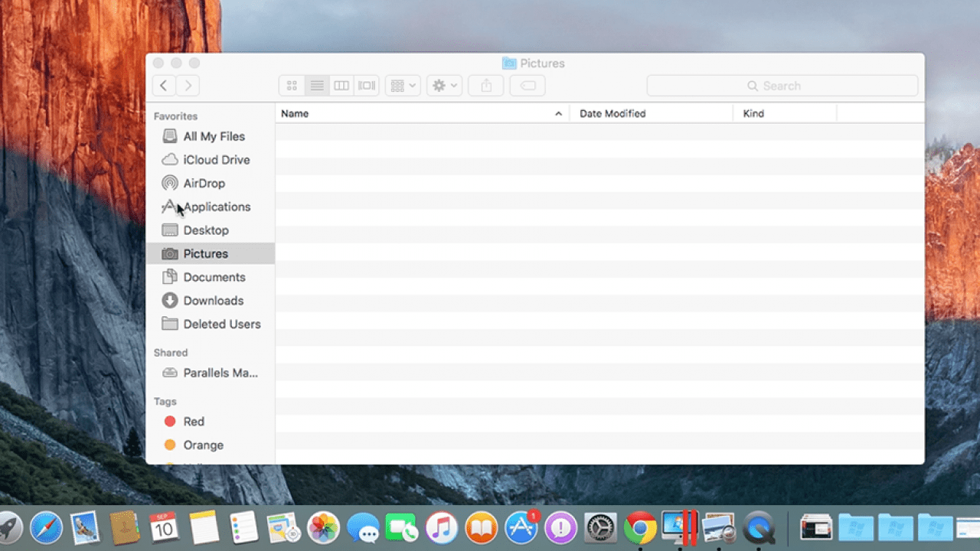Image resolution: width=980 pixels, height=551 pixels.
Task: Open All My Files in sidebar
Action: coord(210,136)
